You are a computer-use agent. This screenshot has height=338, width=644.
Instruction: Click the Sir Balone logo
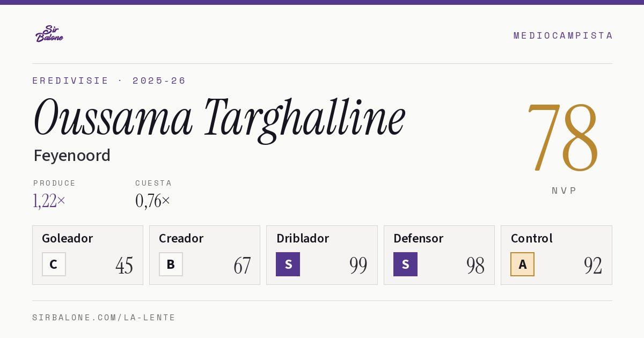(49, 34)
